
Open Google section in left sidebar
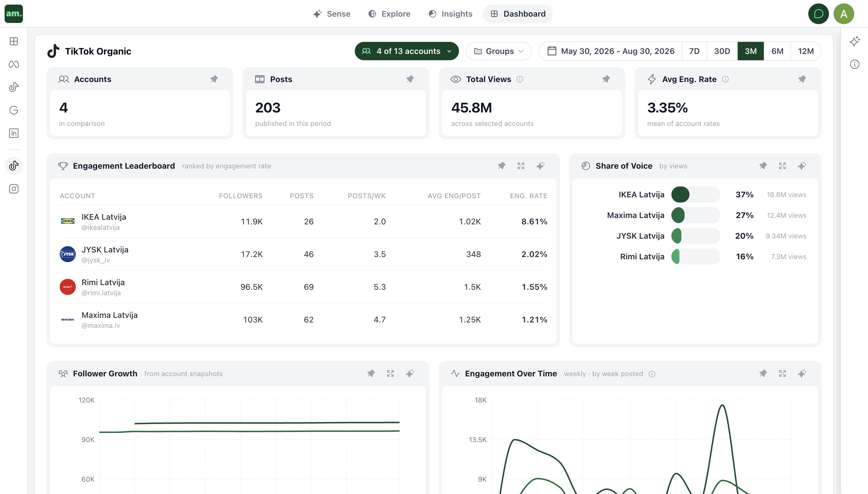(x=13, y=110)
